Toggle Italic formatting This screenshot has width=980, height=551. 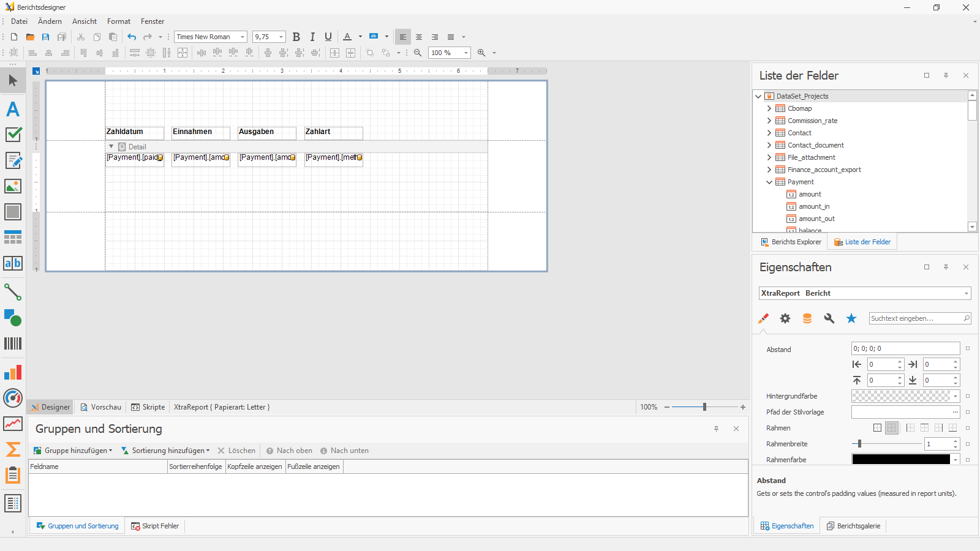click(312, 37)
